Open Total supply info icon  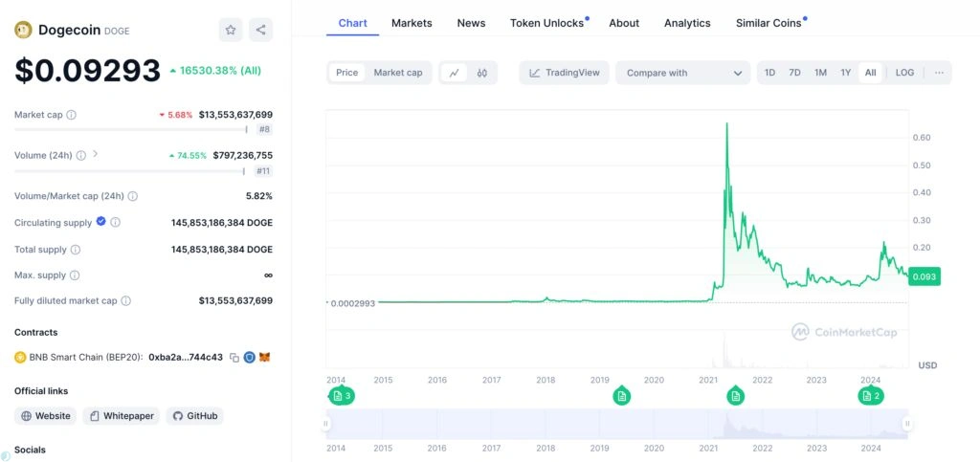point(75,249)
